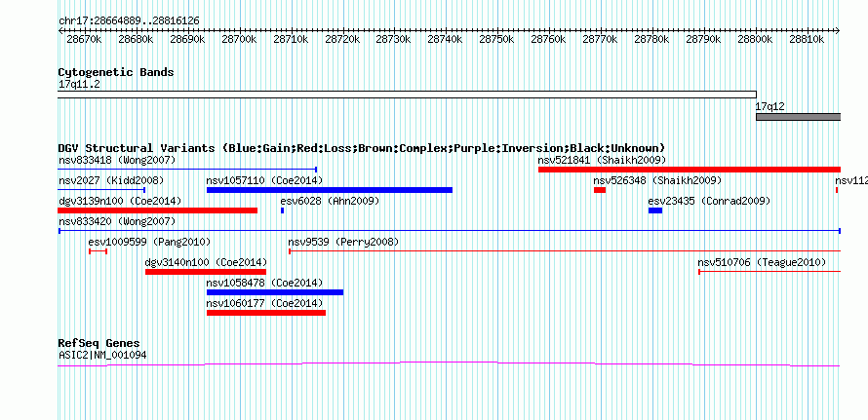
Task: Click the 28740k ruler position
Action: [445, 39]
